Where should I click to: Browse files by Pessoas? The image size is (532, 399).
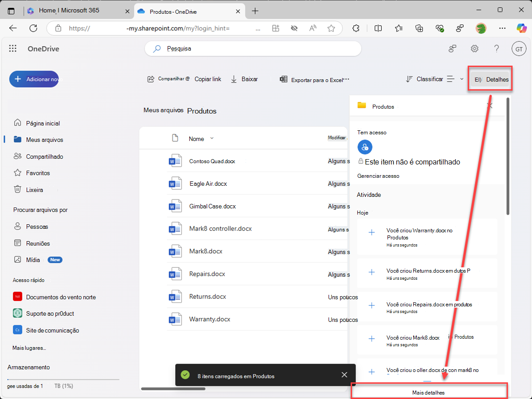31,227
